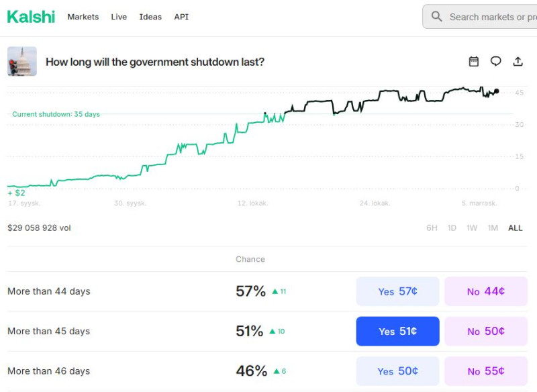Select the ALL chart range
Viewport: 537px width, 392px height.
(x=514, y=228)
